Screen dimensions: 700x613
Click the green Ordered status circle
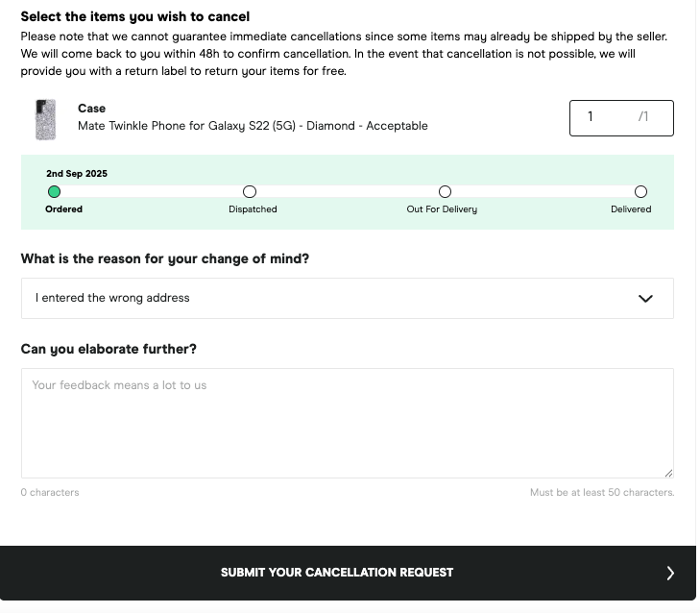click(54, 192)
